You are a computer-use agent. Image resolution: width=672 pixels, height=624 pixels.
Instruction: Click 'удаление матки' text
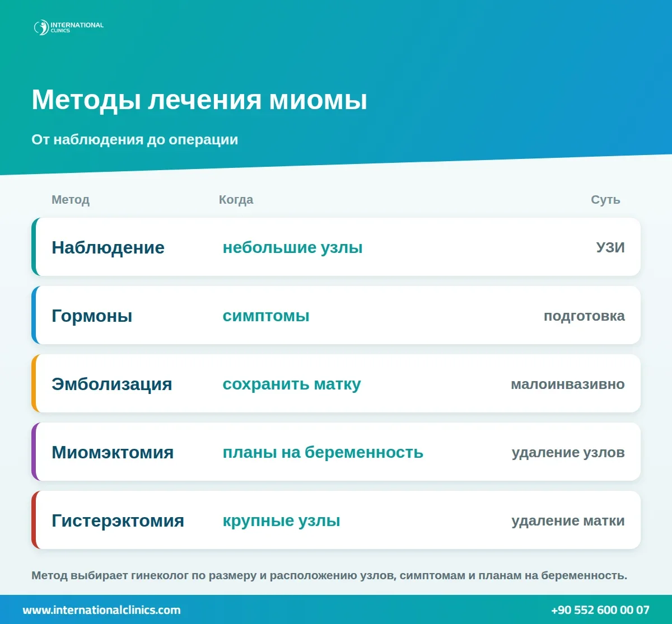pos(568,520)
